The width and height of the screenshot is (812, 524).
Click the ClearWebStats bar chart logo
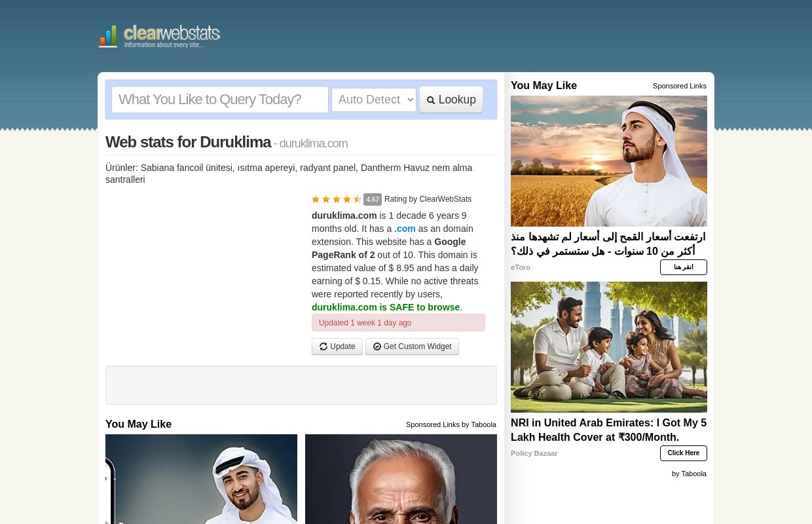click(108, 37)
